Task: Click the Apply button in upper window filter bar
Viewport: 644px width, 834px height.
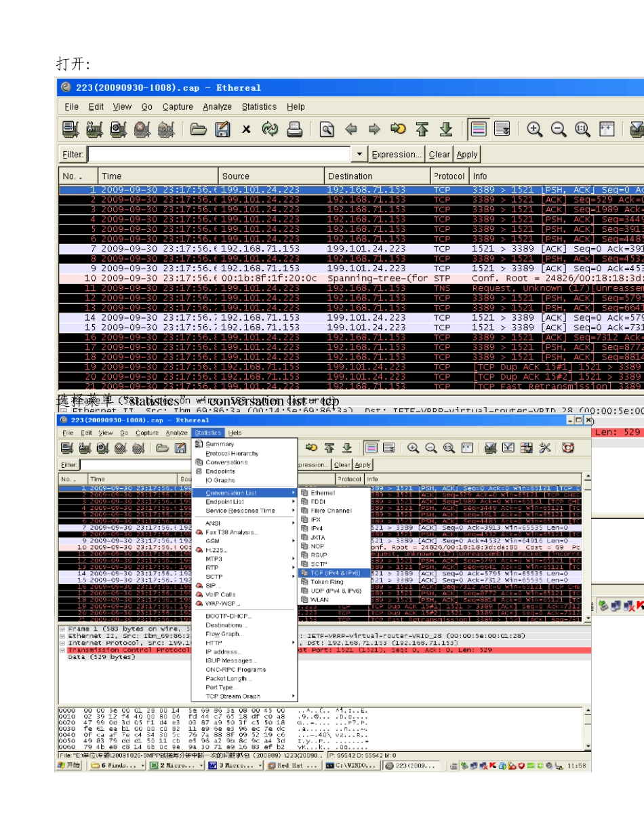Action: (467, 155)
